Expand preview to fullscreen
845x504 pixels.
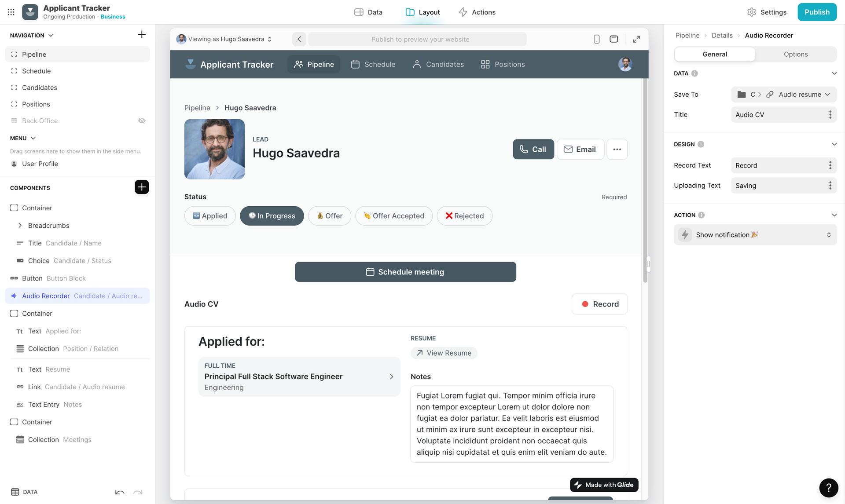click(x=636, y=39)
